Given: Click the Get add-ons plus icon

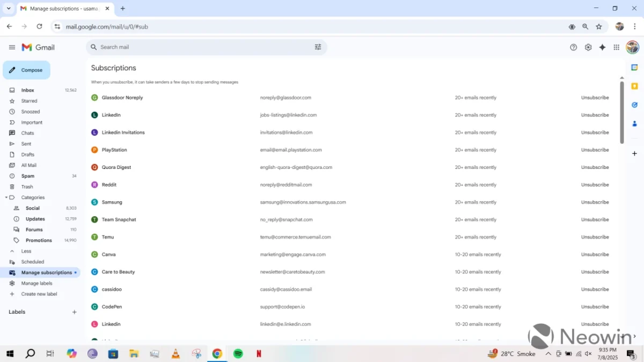Looking at the screenshot, I should [634, 153].
